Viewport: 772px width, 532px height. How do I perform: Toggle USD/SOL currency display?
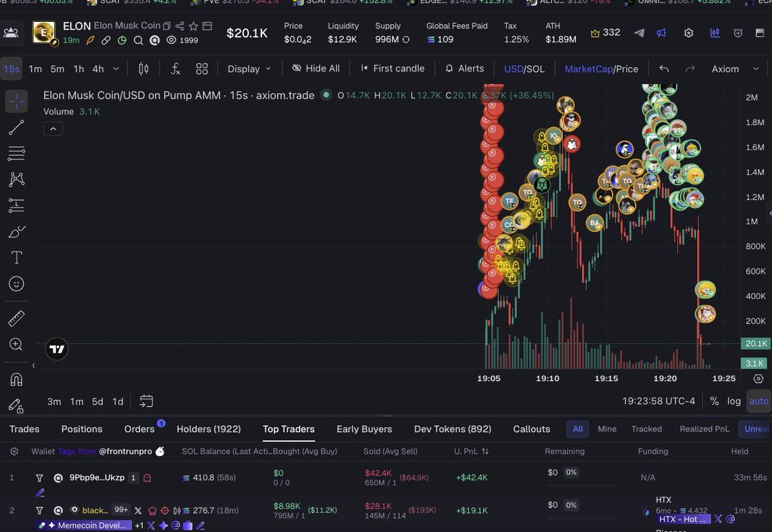point(524,69)
